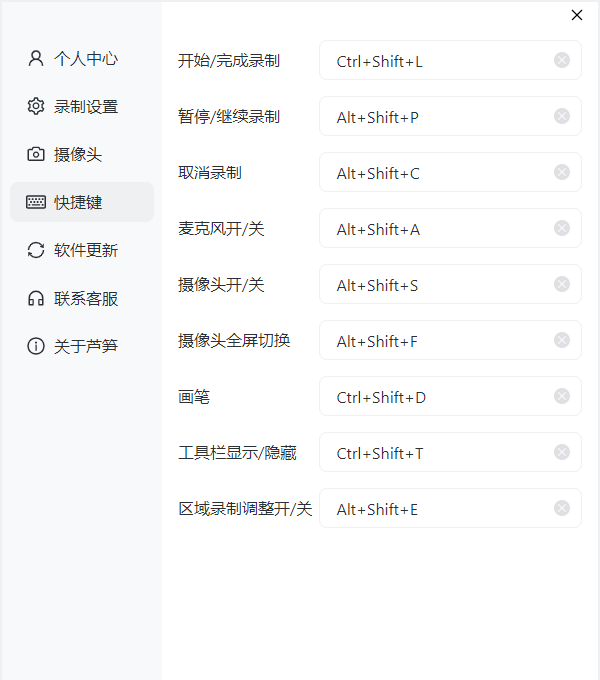Clear the 摄像头开/关 shortcut Alt+Shift+S
600x680 pixels.
pyautogui.click(x=562, y=284)
